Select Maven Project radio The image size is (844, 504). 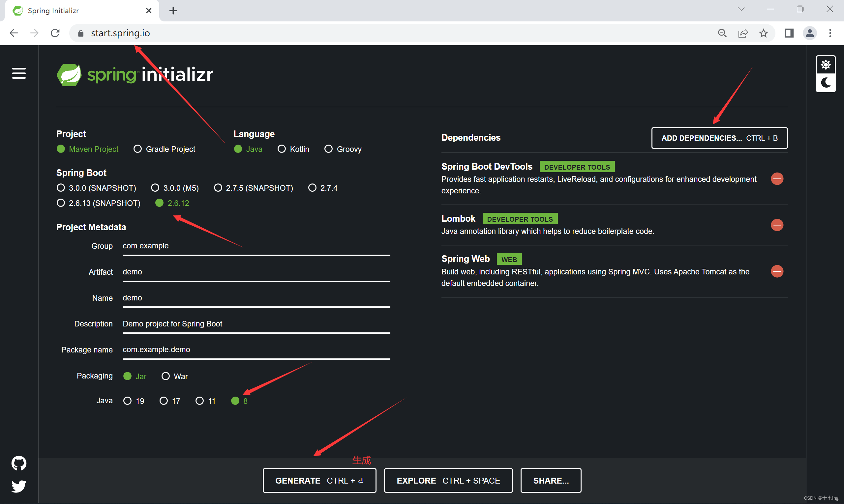click(87, 149)
